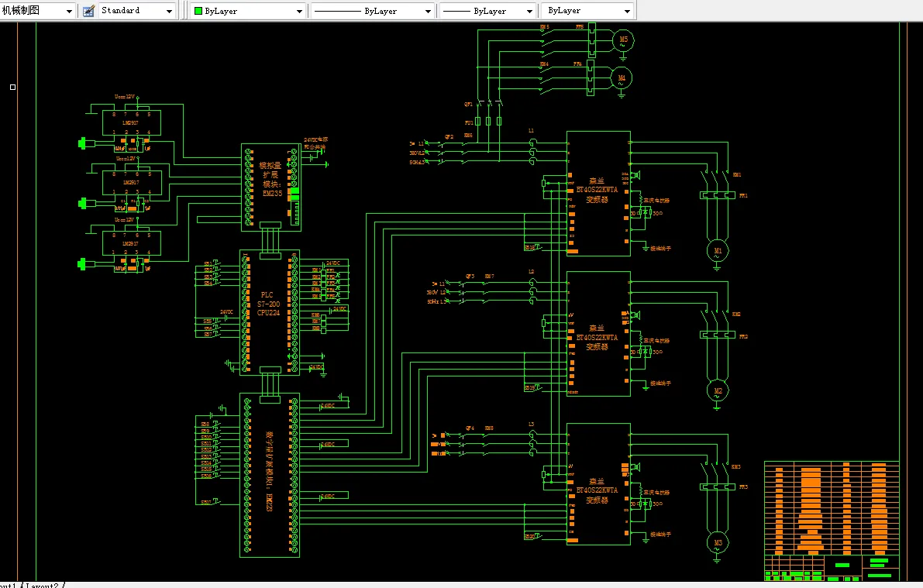
Task: Select the M1 motor symbol
Action: click(717, 251)
